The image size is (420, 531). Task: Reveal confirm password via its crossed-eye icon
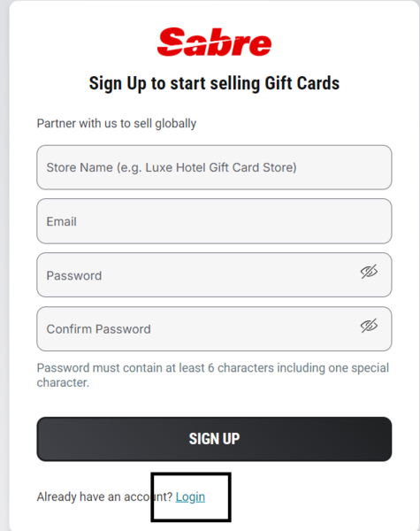coord(369,326)
